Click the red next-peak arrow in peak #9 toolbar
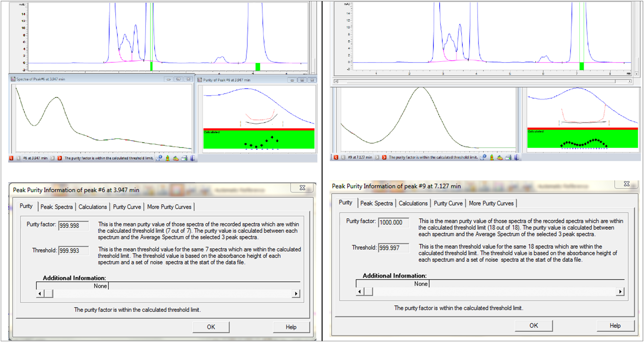 pos(384,157)
